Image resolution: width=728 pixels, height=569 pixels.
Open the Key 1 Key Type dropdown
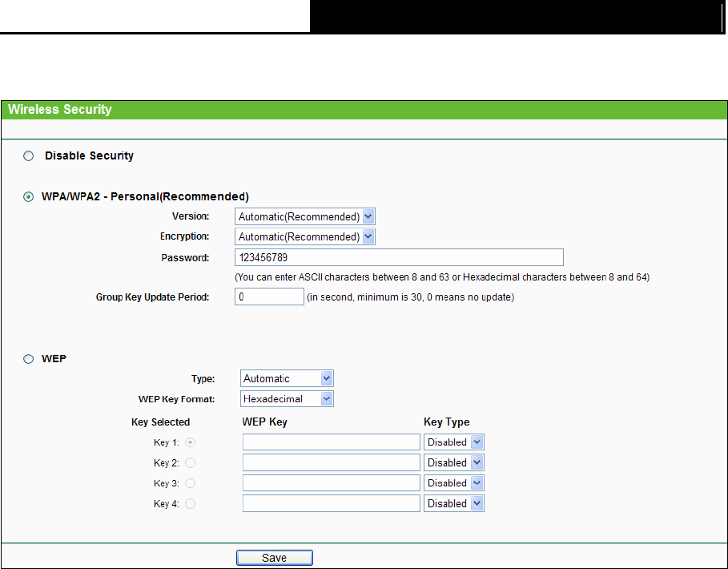pyautogui.click(x=454, y=442)
